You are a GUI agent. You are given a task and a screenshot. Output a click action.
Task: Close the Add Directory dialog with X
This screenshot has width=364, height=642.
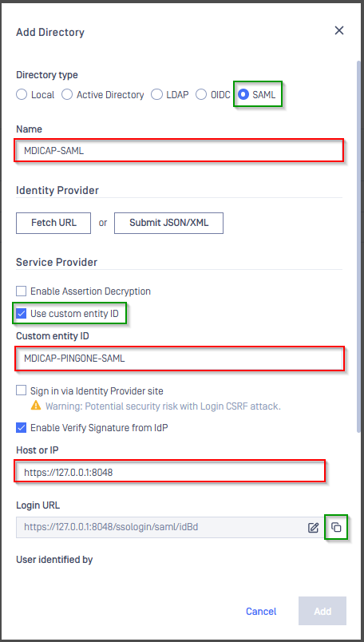click(x=339, y=30)
